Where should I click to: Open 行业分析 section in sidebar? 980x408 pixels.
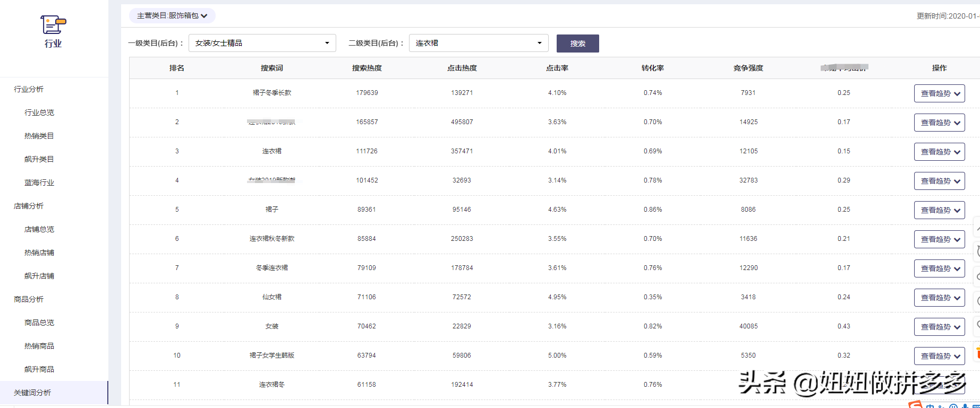coord(29,89)
